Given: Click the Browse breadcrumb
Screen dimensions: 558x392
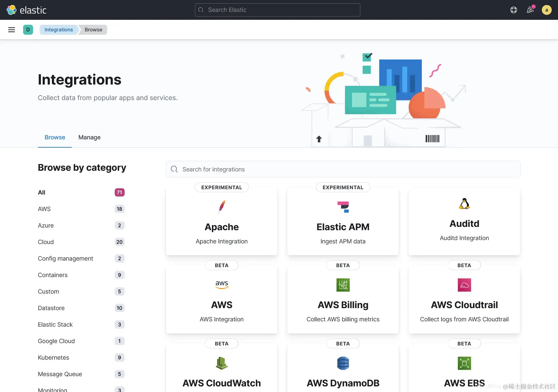Looking at the screenshot, I should 94,30.
